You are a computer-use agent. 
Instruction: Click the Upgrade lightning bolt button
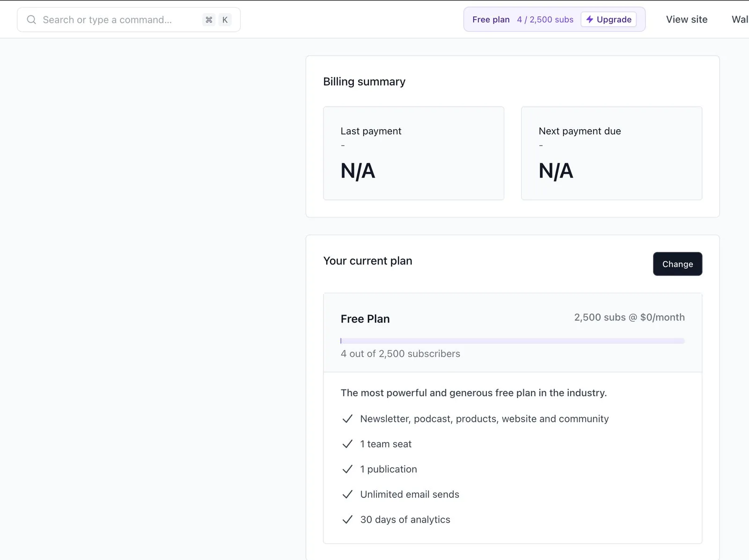(x=609, y=19)
